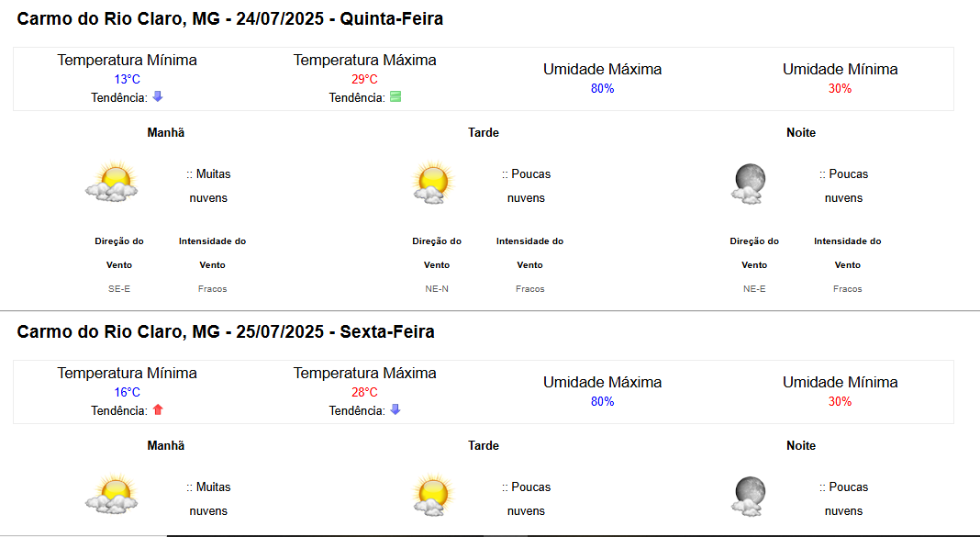Viewport: 980px width, 537px height.
Task: Click the 25/07 night moon icon
Action: pos(749,497)
